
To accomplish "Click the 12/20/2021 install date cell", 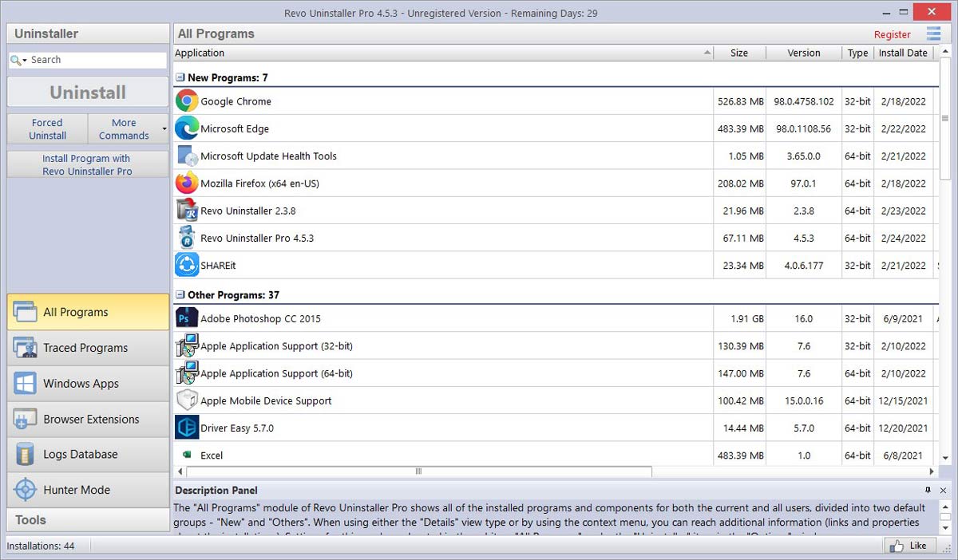I will pyautogui.click(x=903, y=428).
